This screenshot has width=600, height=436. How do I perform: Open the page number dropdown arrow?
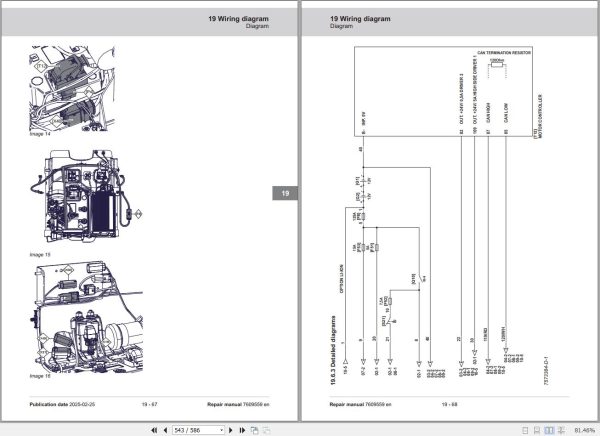coord(222,430)
